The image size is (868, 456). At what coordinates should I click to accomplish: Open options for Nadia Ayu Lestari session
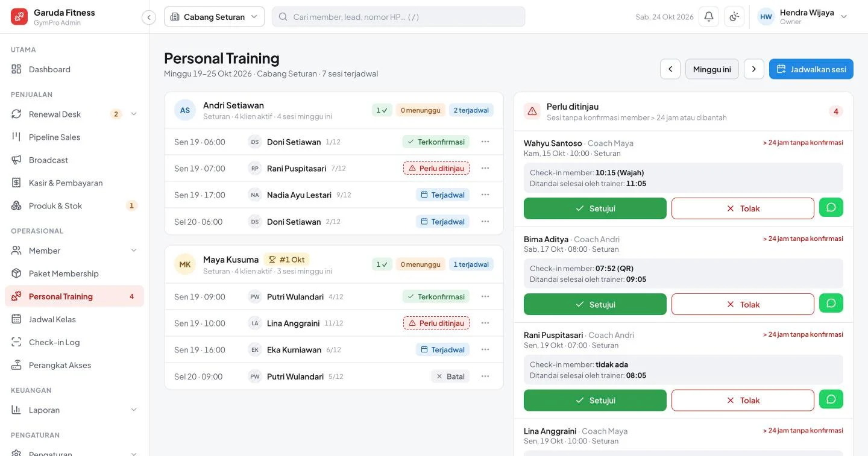(x=485, y=195)
